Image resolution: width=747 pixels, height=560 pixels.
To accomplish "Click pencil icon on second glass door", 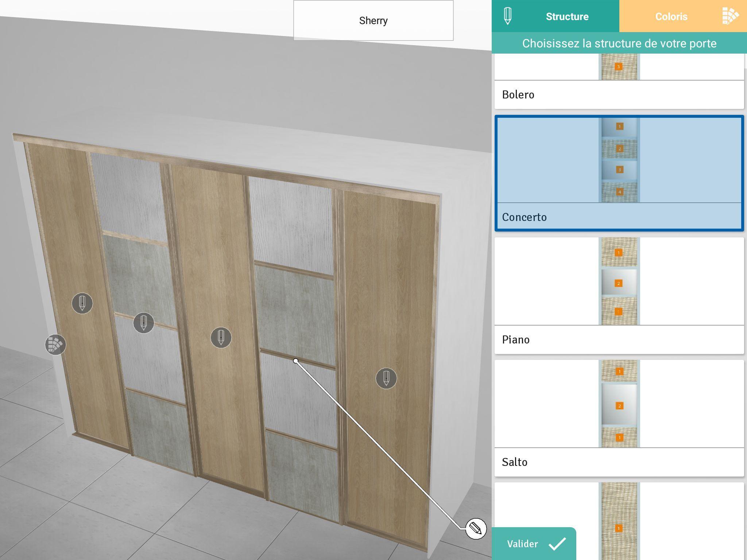I will (x=143, y=323).
